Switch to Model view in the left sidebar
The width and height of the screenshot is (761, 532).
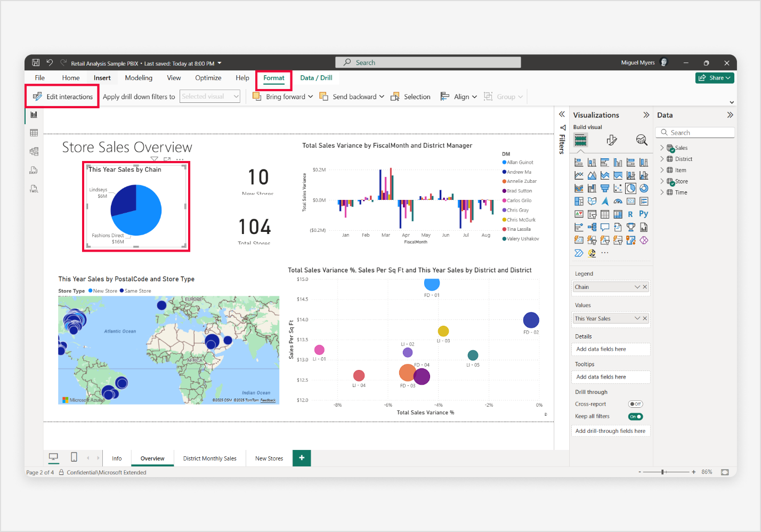click(x=34, y=151)
